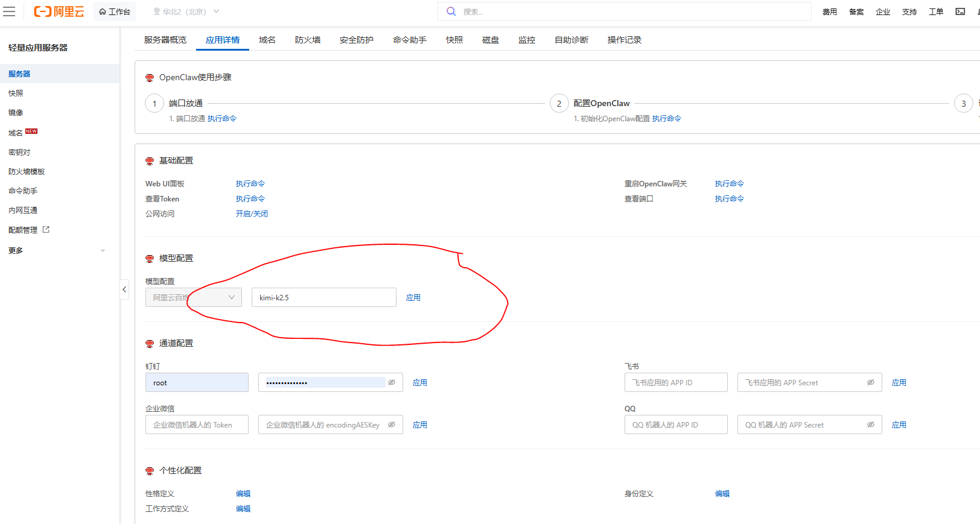Toggle 钉钉 password visibility eye icon
This screenshot has height=524, width=980.
[392, 382]
